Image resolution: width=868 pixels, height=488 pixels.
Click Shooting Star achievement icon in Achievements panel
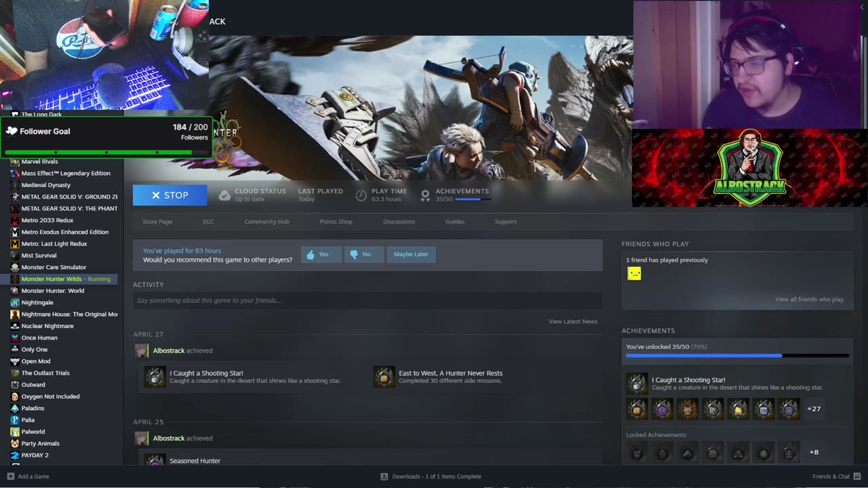click(637, 384)
